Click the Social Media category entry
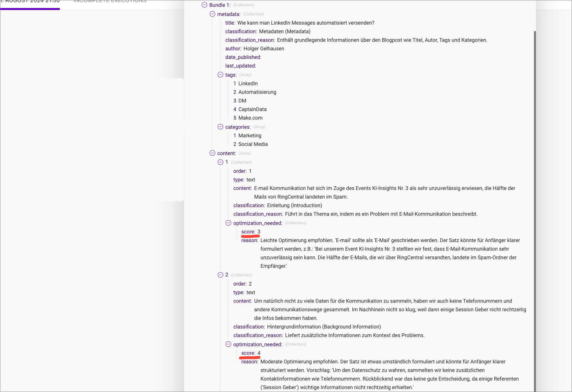The image size is (572, 392). coord(253,144)
